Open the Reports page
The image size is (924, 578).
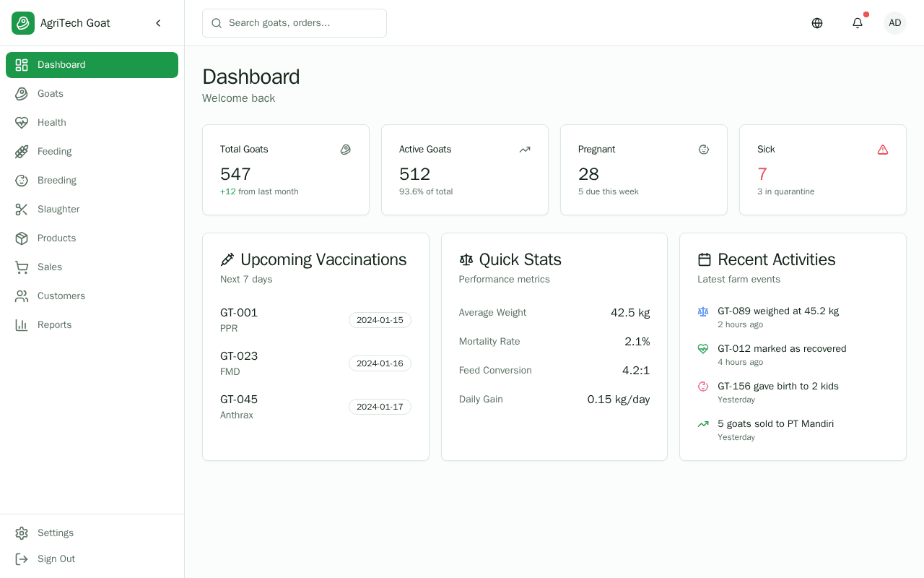pos(92,325)
